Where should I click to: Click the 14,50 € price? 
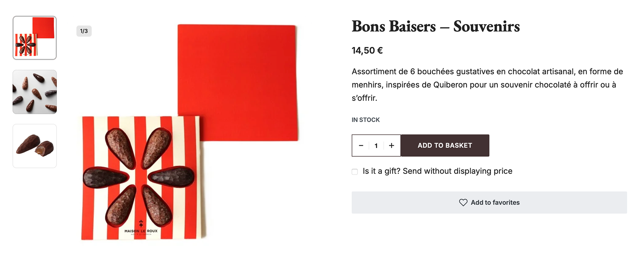tap(367, 51)
